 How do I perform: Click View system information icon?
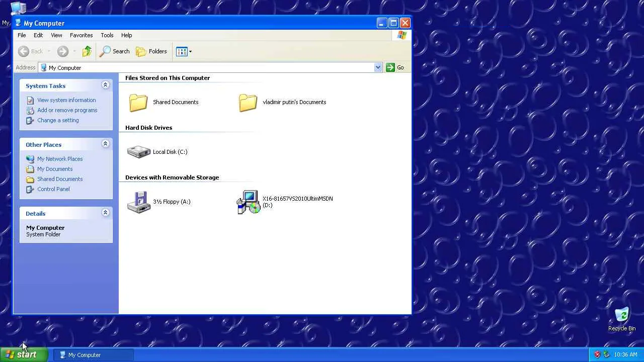coord(30,100)
